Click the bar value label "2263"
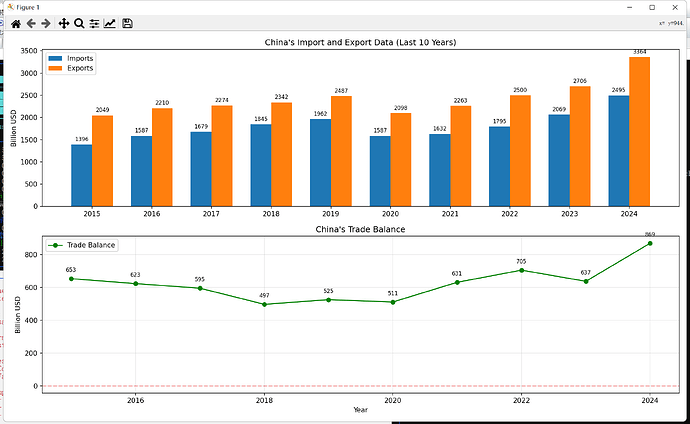The width and height of the screenshot is (690, 424). click(x=461, y=101)
